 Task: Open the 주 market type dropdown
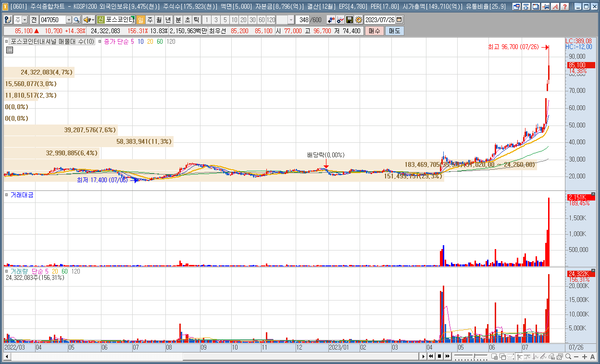pyautogui.click(x=25, y=20)
